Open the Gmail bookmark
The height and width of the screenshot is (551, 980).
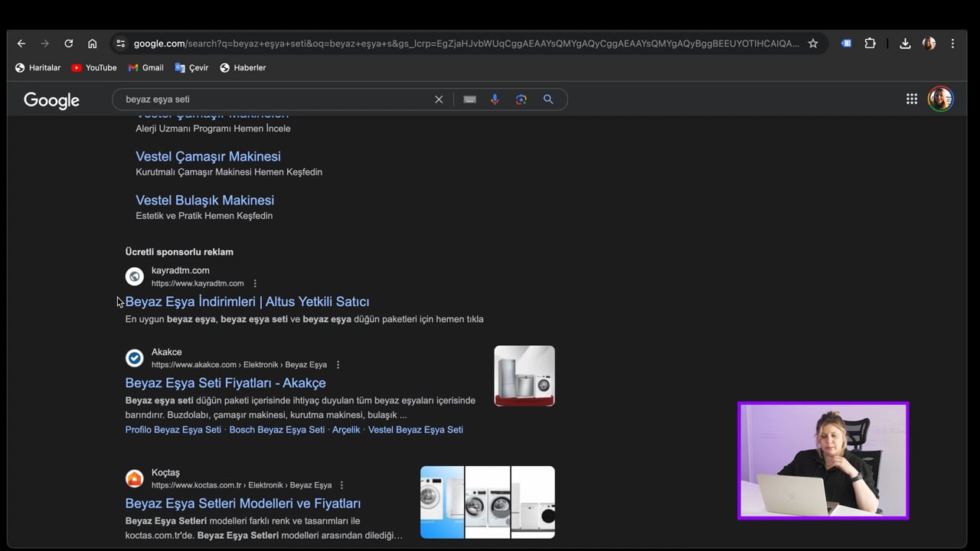[145, 67]
